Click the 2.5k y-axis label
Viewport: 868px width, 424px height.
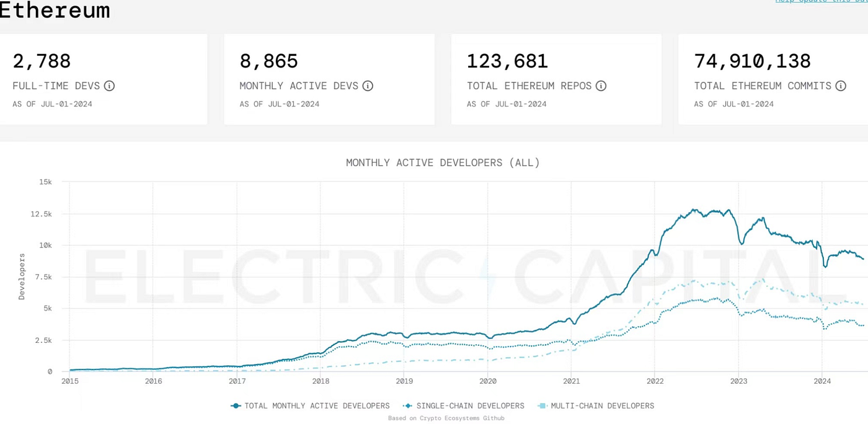click(x=43, y=340)
